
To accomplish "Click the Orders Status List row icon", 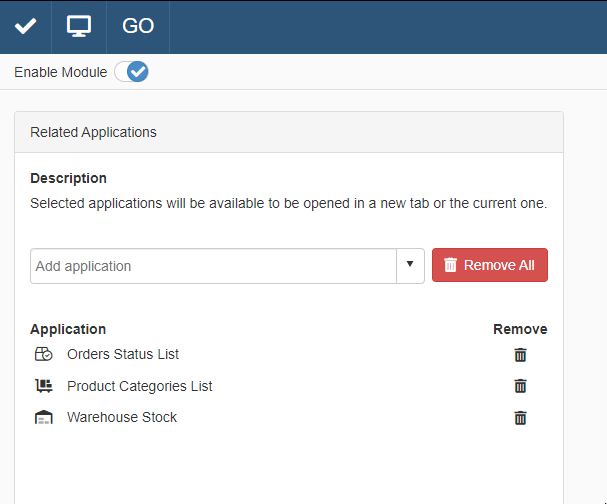I will tap(43, 354).
